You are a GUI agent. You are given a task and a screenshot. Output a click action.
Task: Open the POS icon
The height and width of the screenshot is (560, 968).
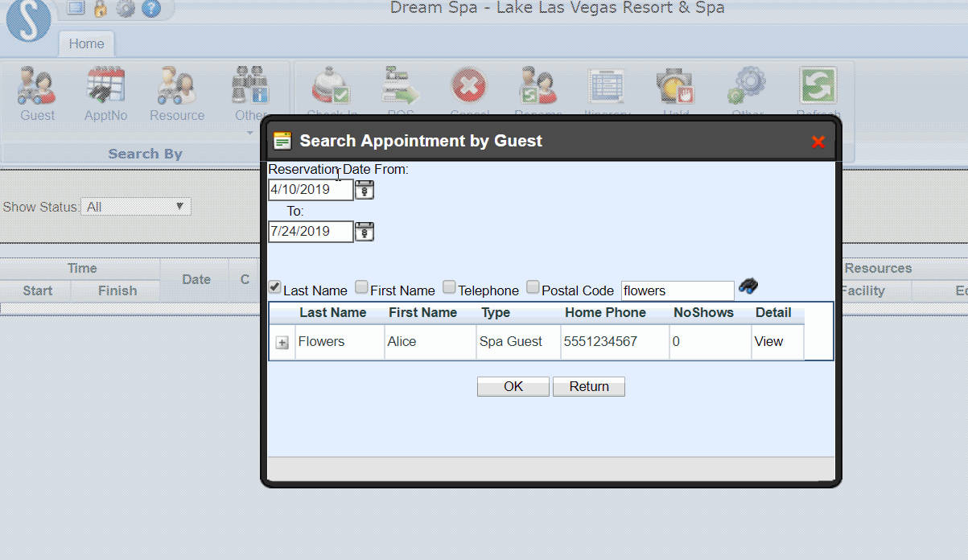point(400,84)
